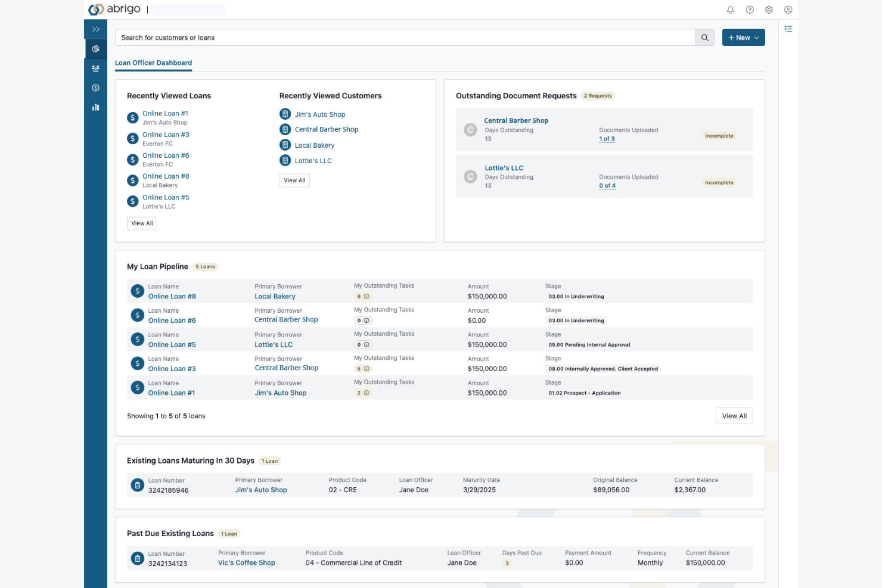Open the tasks checklist panel icon
The height and width of the screenshot is (588, 882).
click(788, 29)
